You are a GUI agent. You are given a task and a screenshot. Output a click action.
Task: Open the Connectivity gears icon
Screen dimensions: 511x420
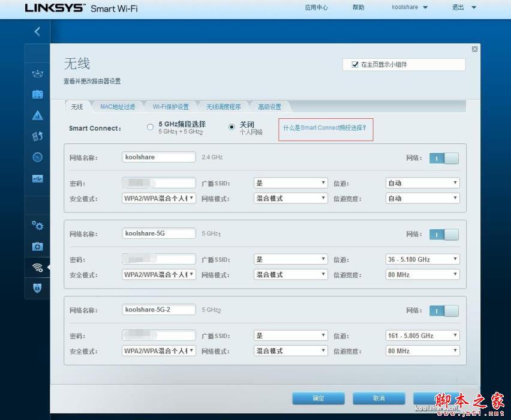pos(37,226)
